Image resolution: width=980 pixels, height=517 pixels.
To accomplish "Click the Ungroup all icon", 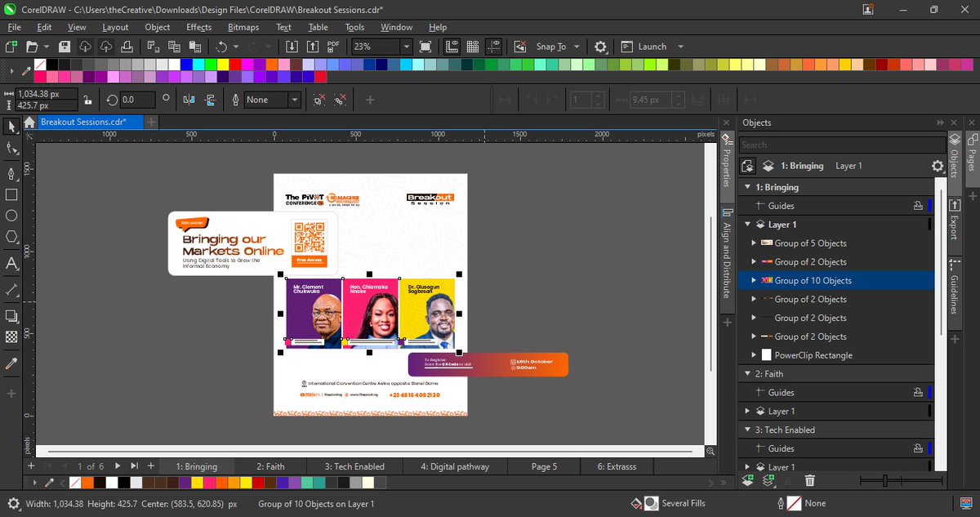I will click(340, 100).
